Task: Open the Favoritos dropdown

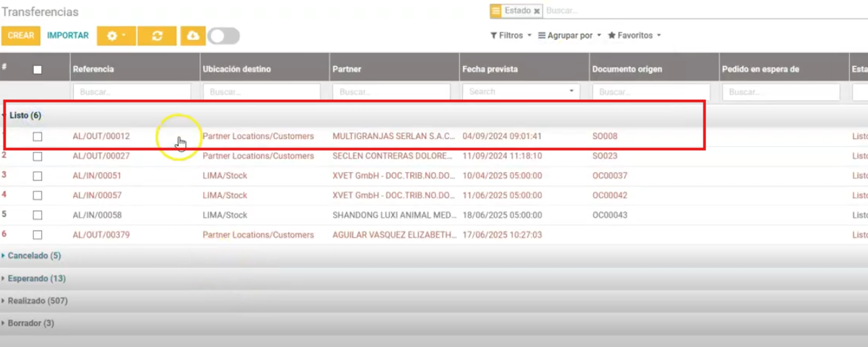Action: click(634, 36)
